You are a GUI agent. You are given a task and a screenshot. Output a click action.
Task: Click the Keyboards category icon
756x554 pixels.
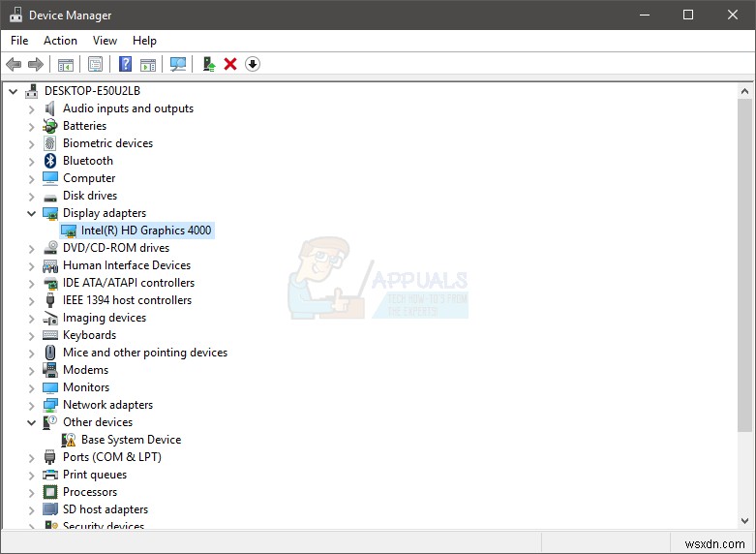click(x=50, y=335)
